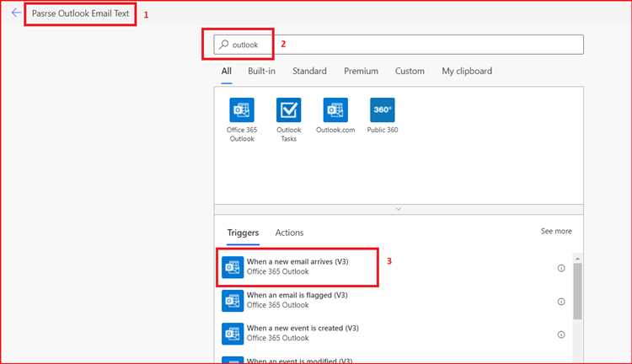632x364 pixels.
Task: Select the Office 365 Outlook connector icon
Action: (x=242, y=110)
